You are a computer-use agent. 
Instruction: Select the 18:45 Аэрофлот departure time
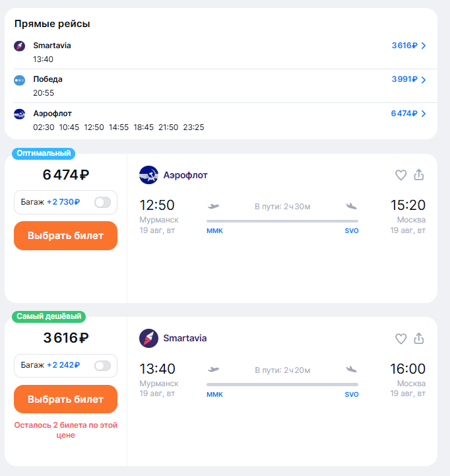[x=144, y=127]
